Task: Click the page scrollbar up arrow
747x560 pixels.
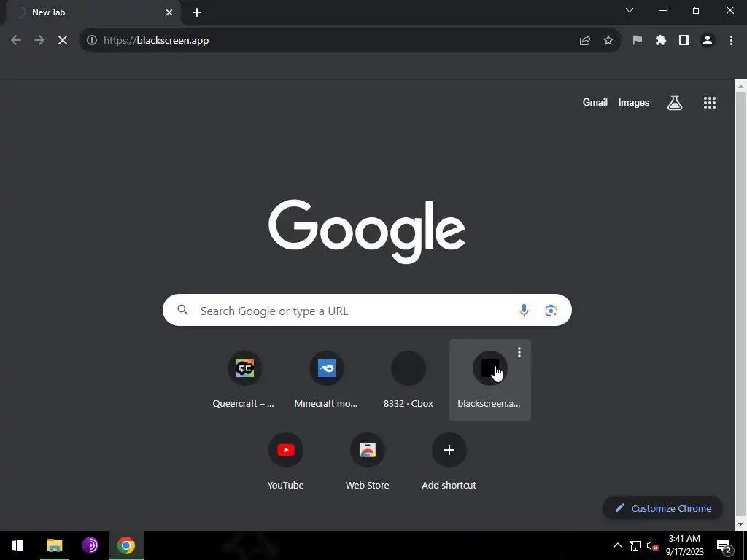Action: (740, 86)
